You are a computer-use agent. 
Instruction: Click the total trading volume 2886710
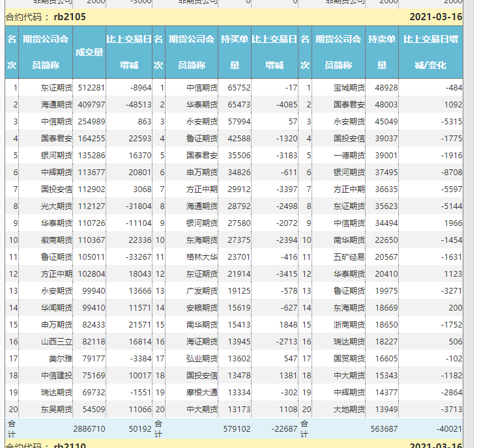(88, 428)
